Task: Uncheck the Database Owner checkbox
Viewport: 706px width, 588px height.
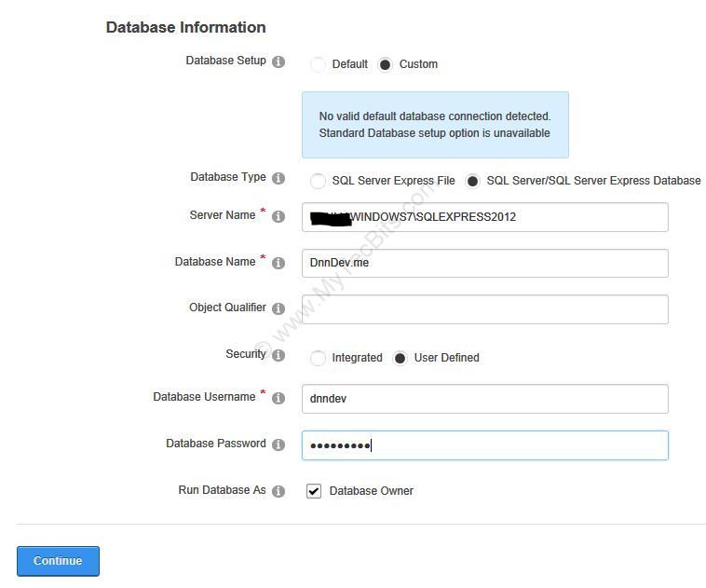Action: click(314, 491)
